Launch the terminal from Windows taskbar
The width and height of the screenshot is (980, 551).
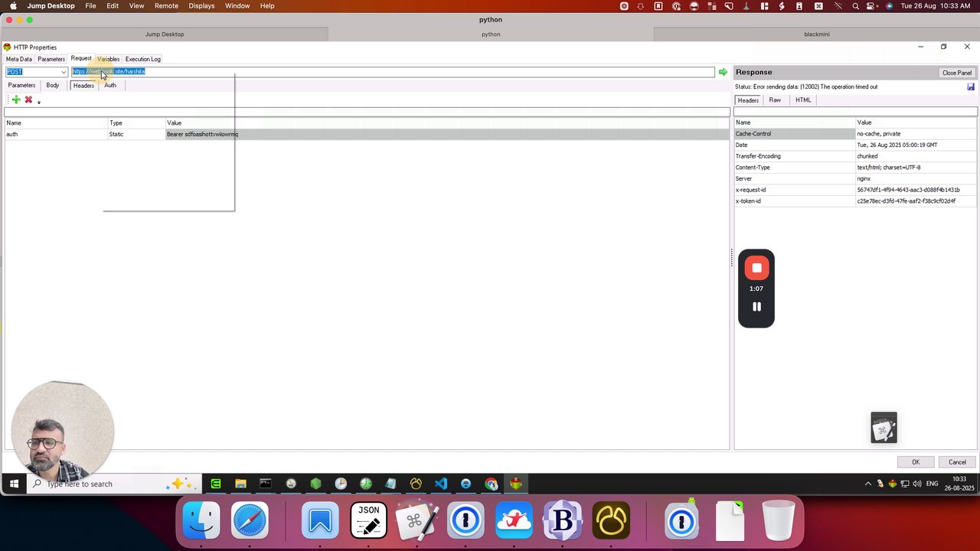pos(266,484)
